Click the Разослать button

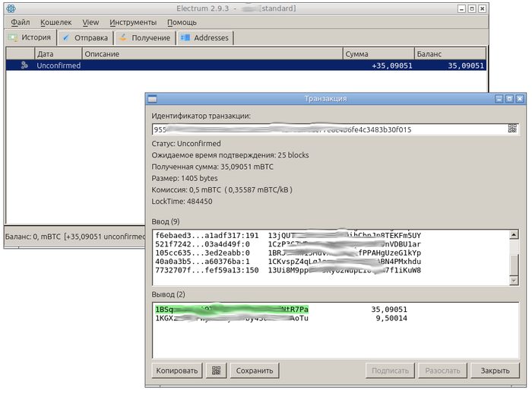[442, 370]
